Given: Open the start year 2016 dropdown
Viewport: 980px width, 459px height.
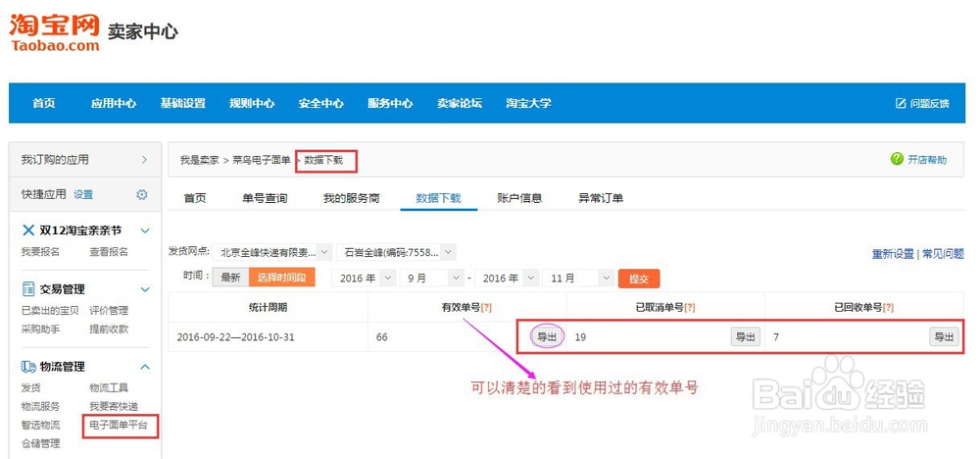Looking at the screenshot, I should (364, 279).
